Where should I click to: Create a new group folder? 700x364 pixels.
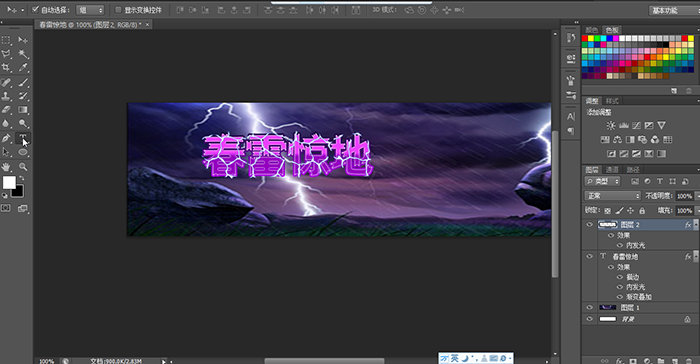pyautogui.click(x=661, y=360)
